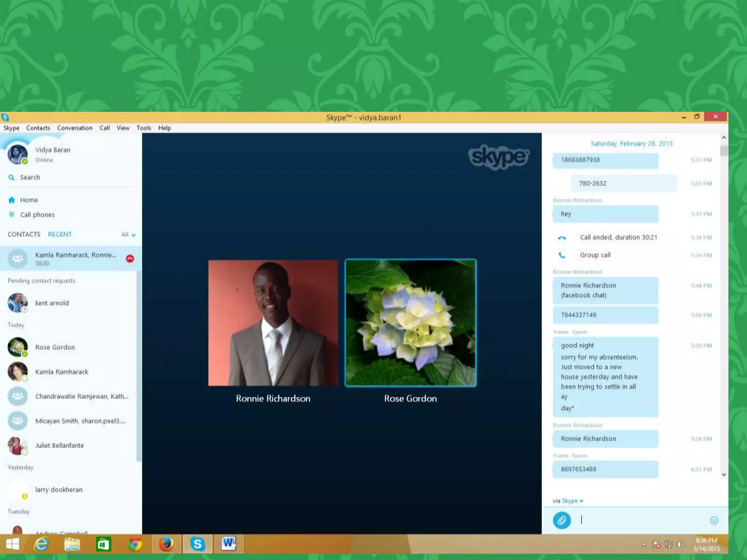Screen dimensions: 747x560
Task: Click the paperclip attach file icon
Action: click(562, 520)
